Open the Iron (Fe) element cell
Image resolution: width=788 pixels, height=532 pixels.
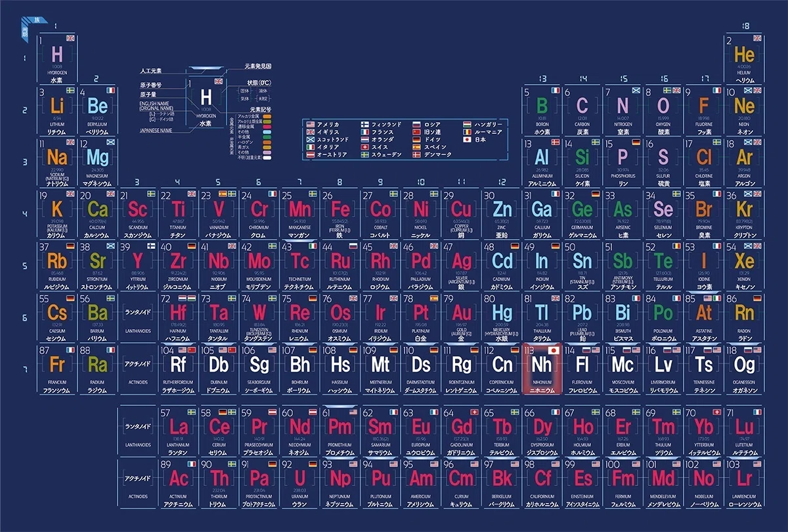coord(340,214)
